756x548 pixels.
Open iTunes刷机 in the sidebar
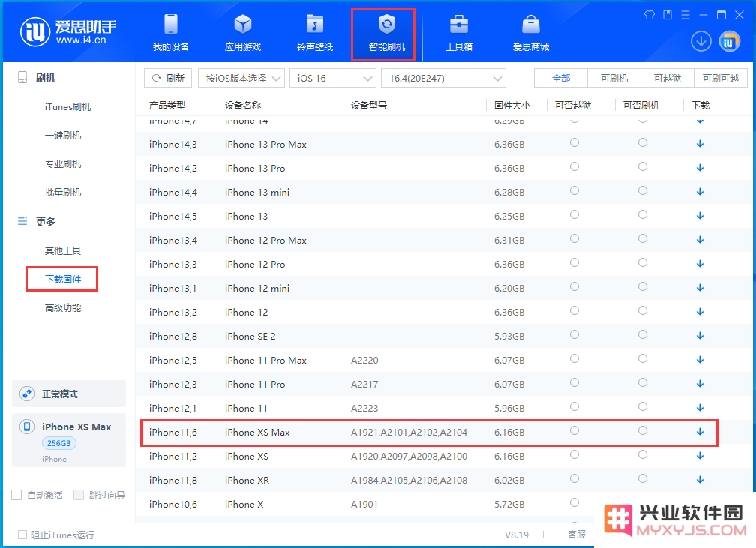pos(67,107)
